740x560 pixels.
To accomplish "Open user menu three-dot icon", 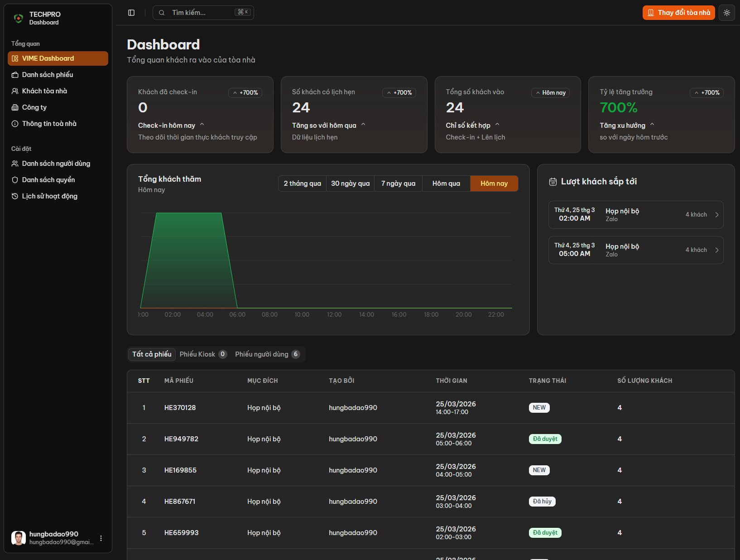I will click(x=101, y=538).
